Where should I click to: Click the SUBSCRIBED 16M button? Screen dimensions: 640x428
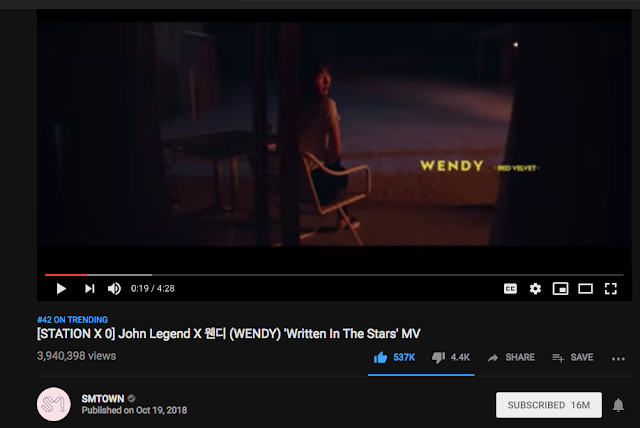(x=549, y=405)
